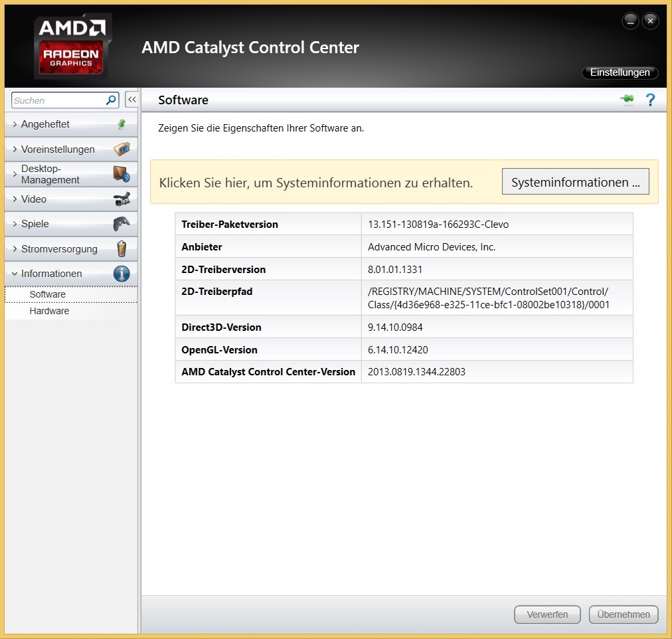Viewport: 672px width, 639px height.
Task: Open the Desktop-Management menu item
Action: [71, 174]
